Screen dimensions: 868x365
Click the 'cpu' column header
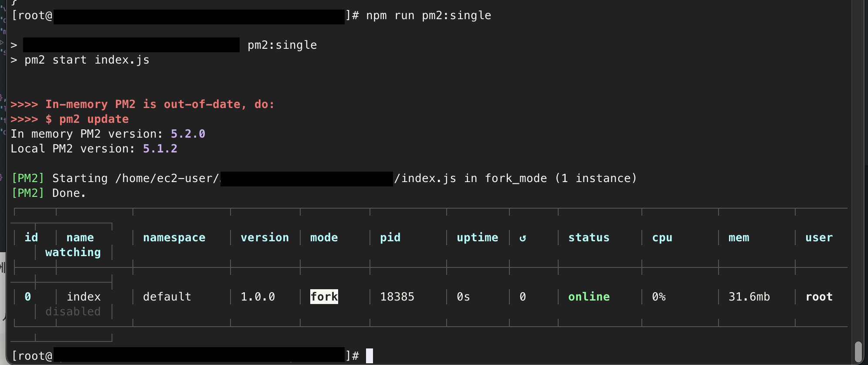pos(662,237)
